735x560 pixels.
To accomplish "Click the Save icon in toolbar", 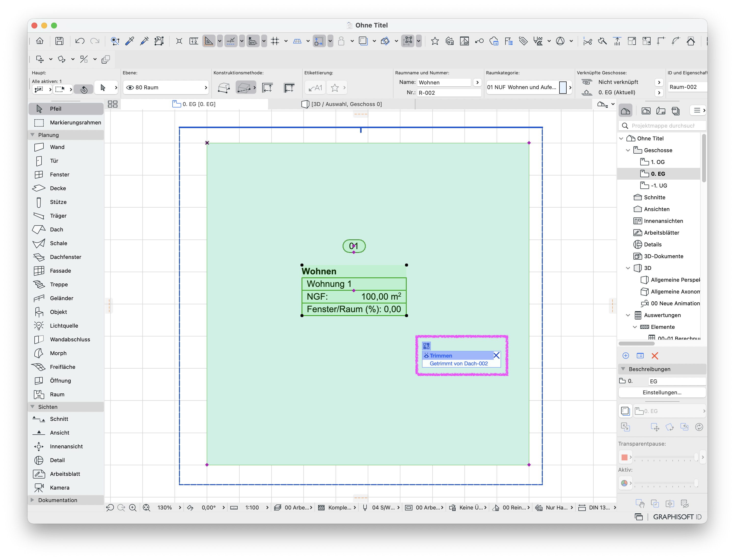I will (59, 41).
